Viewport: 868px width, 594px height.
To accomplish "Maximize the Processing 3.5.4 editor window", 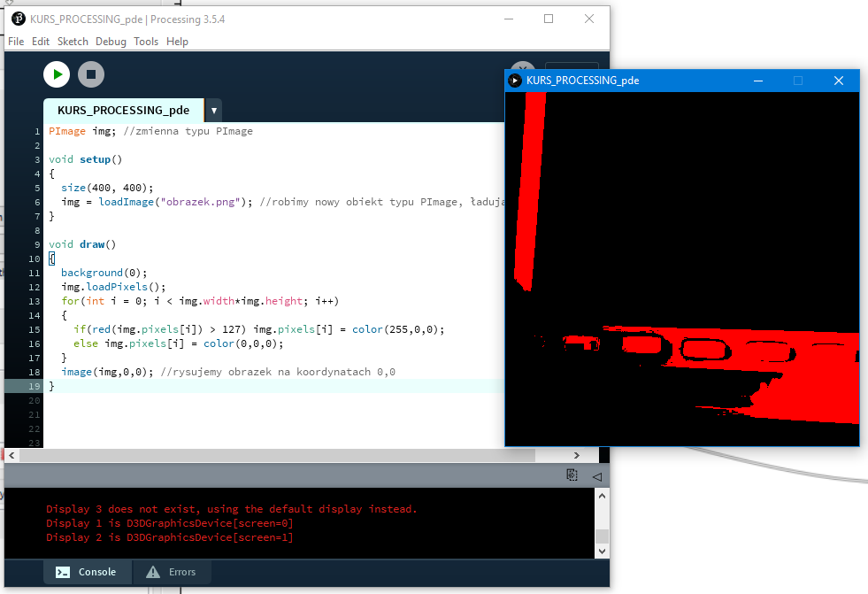I will point(549,19).
